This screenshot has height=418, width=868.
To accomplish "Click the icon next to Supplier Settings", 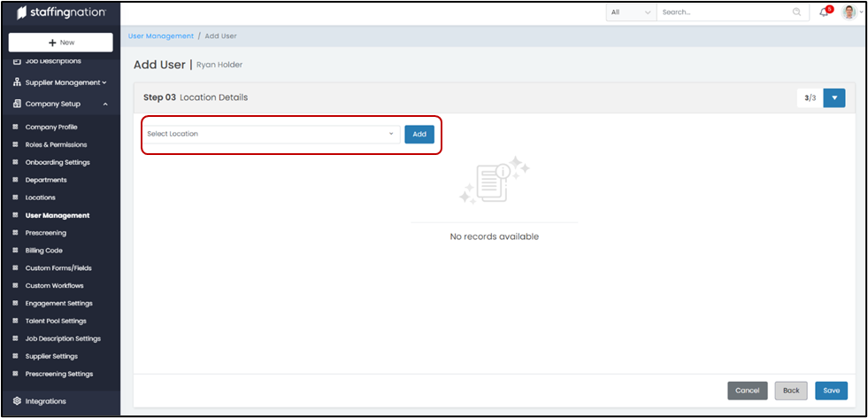I will coord(16,357).
